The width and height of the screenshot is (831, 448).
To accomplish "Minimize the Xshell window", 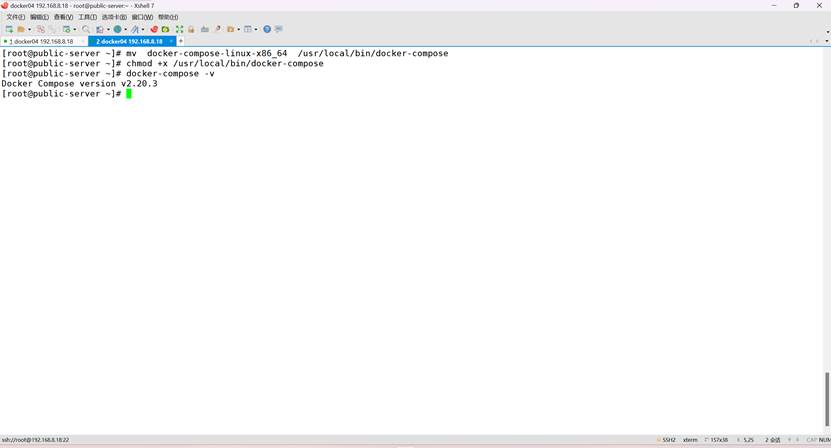I will click(x=774, y=5).
